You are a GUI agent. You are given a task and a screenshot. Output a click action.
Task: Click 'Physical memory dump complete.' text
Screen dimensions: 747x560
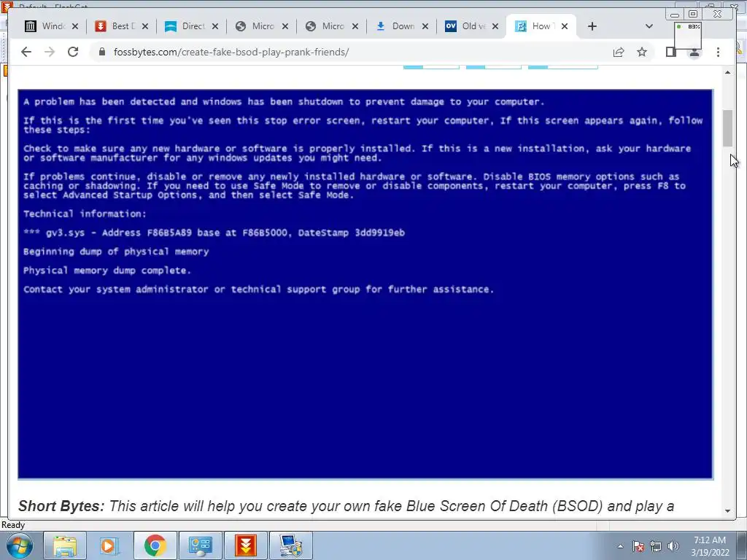(107, 271)
